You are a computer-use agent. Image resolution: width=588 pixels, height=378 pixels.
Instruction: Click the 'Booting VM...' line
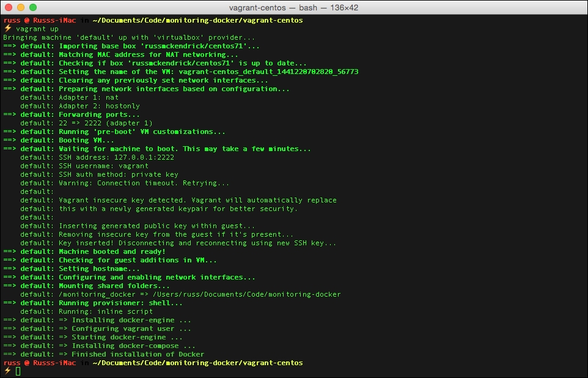pyautogui.click(x=59, y=141)
